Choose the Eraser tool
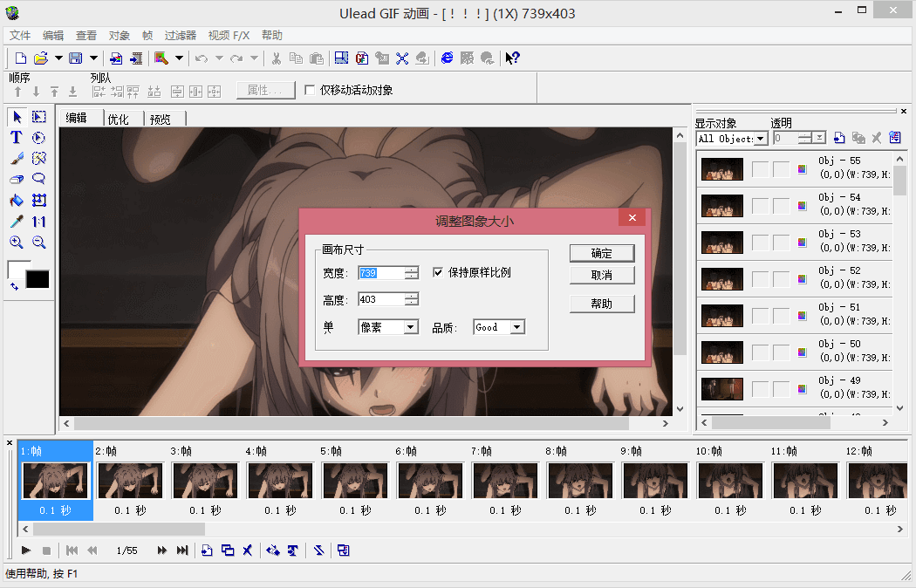The image size is (916, 588). (17, 180)
